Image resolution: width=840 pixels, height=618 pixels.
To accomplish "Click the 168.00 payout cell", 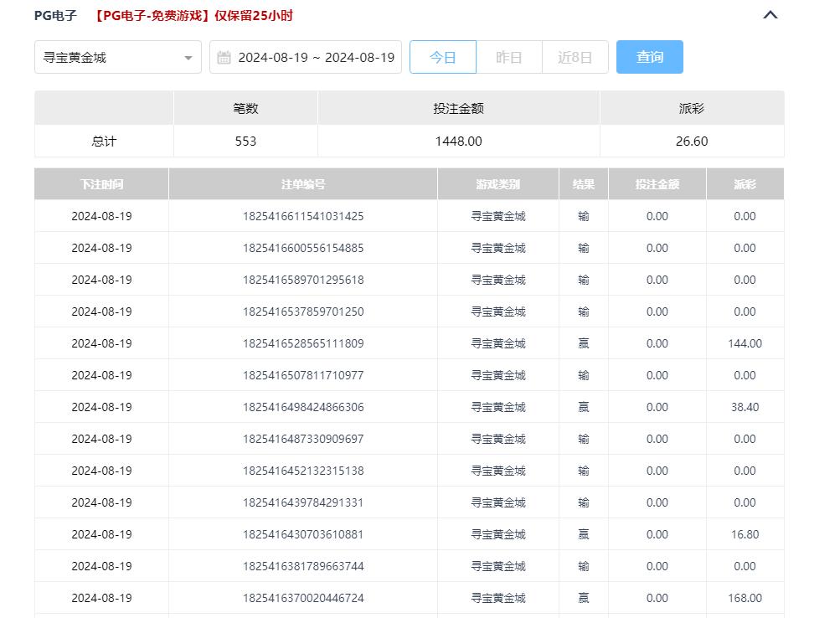I will tap(745, 598).
